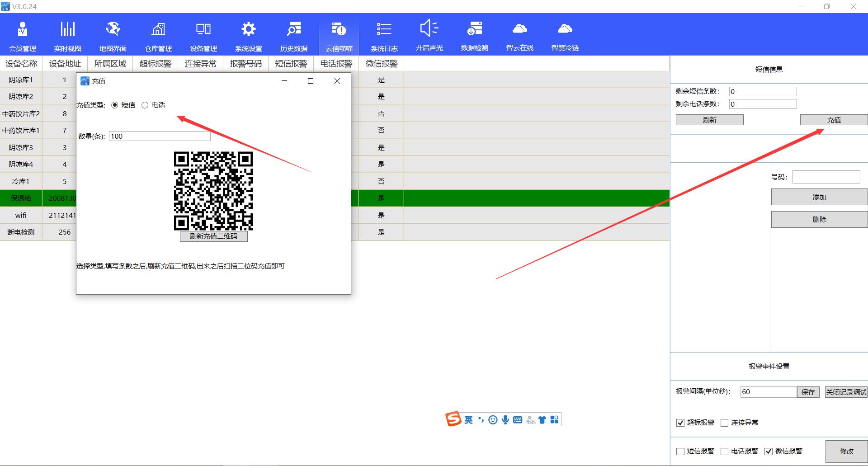This screenshot has height=466, width=868.
Task: Open Sogou soft keyboard icon
Action: [x=518, y=420]
